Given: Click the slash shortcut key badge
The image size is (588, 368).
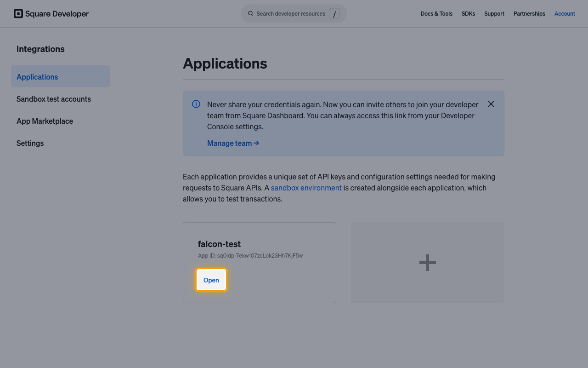Looking at the screenshot, I should (x=334, y=14).
